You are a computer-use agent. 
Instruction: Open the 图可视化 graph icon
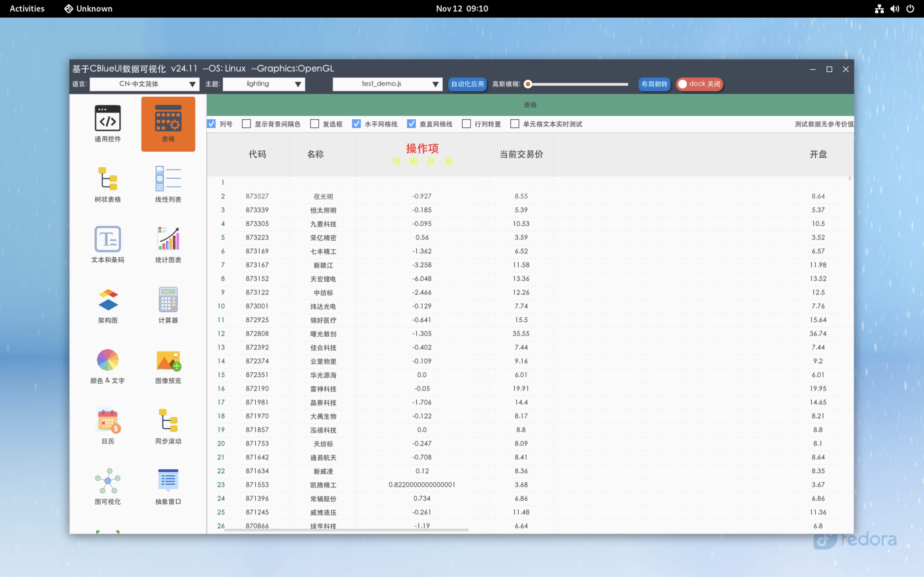(108, 481)
